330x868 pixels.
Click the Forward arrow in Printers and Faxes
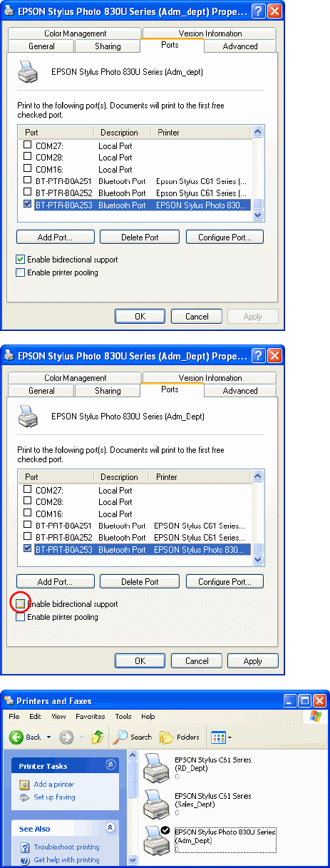66,737
